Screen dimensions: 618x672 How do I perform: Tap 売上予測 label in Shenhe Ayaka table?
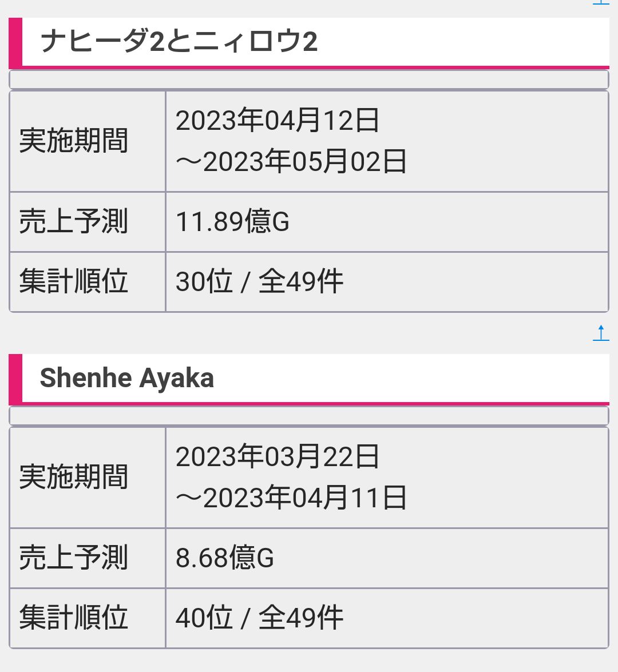pyautogui.click(x=73, y=558)
